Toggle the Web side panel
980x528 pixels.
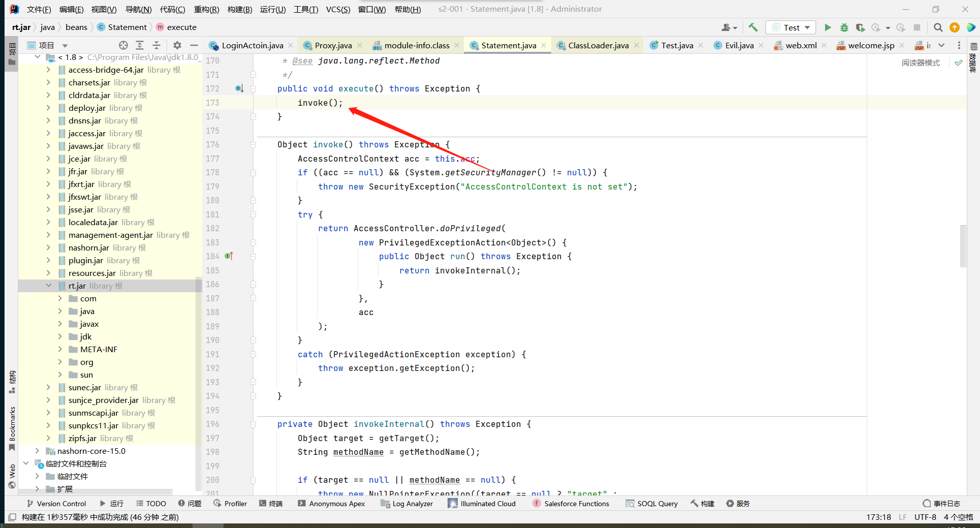pyautogui.click(x=12, y=477)
